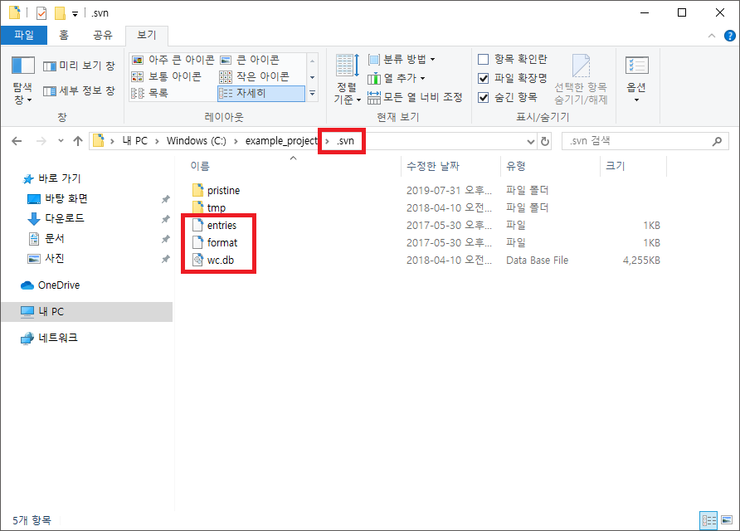This screenshot has height=531, width=740.
Task: Toggle the file name extensions (파일 확장명) checkbox
Action: click(484, 78)
